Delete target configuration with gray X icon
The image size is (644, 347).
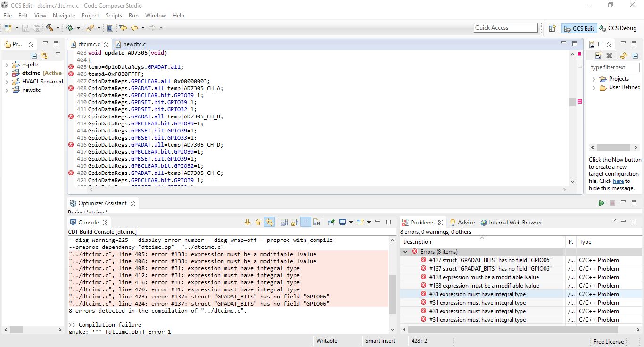point(609,56)
